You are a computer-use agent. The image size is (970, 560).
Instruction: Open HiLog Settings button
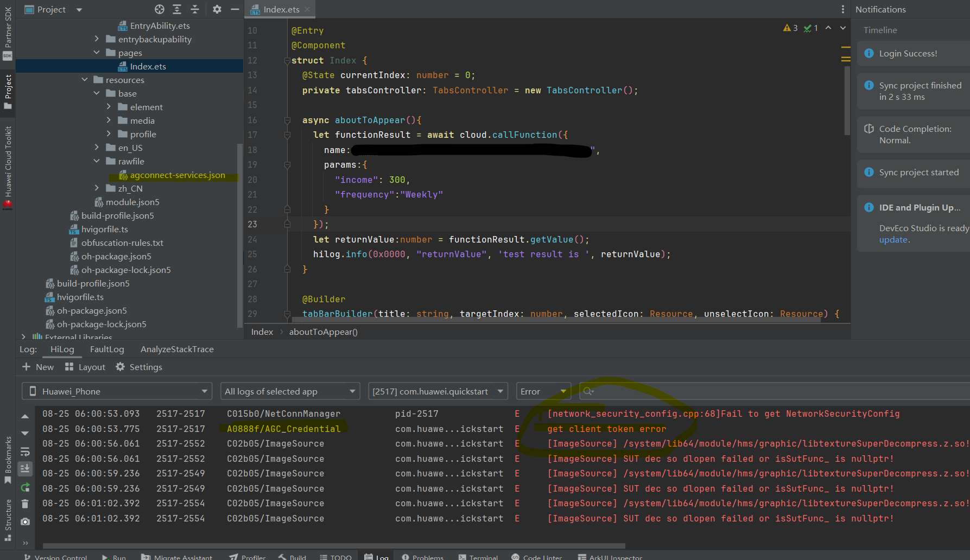tap(139, 367)
